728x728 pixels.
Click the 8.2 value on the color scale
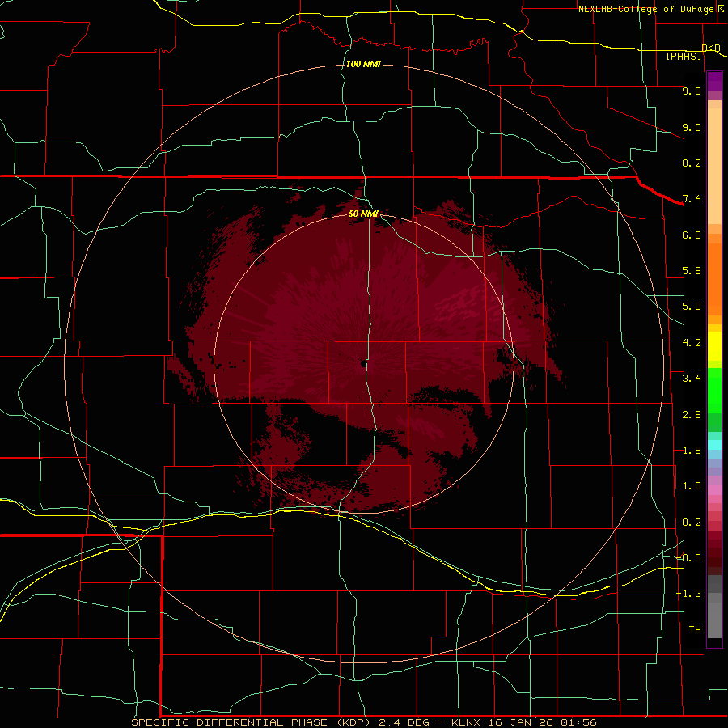point(692,163)
